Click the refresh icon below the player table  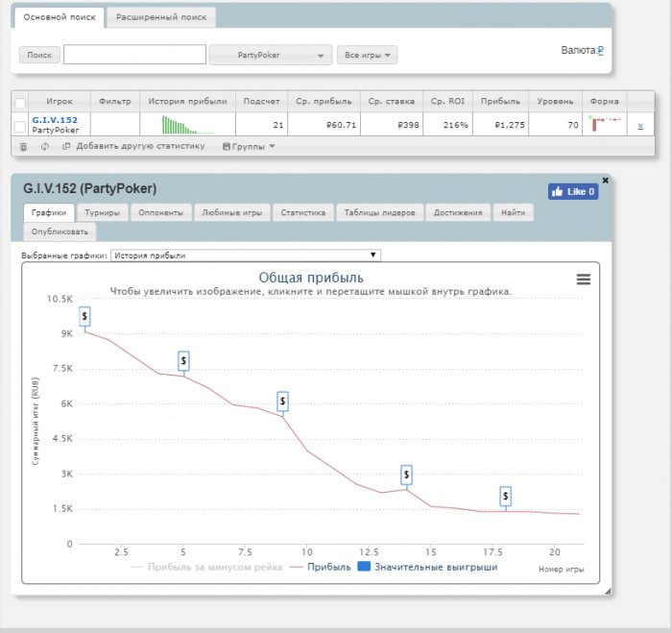[45, 147]
